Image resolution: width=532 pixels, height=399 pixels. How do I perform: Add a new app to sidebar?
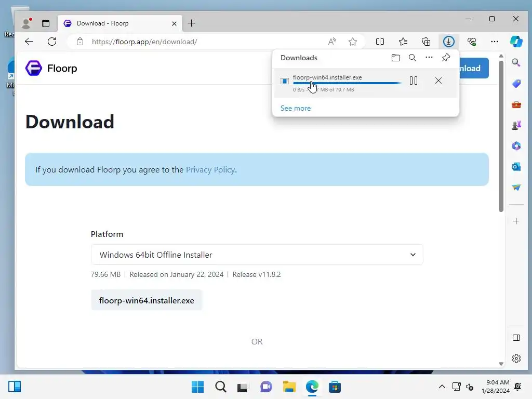[x=516, y=221]
